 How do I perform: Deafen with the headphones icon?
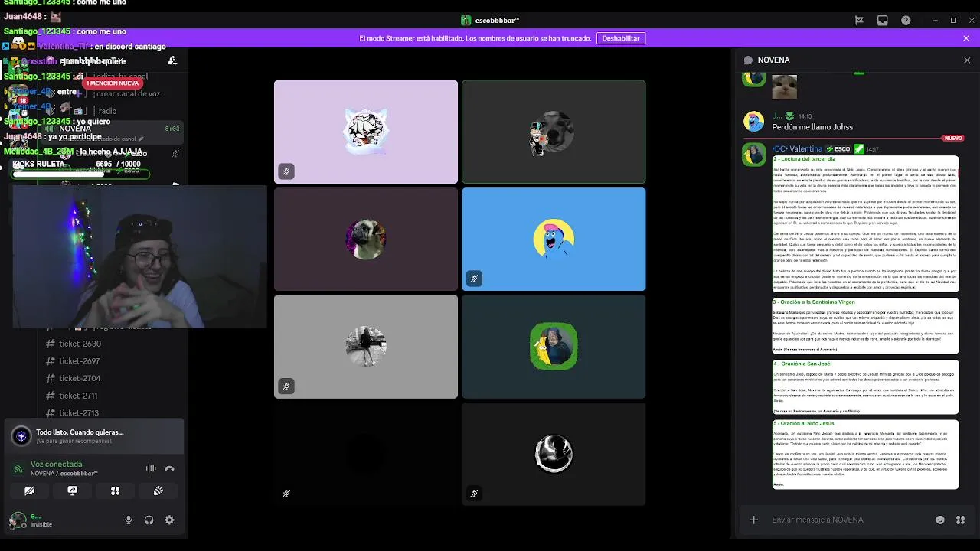149,520
